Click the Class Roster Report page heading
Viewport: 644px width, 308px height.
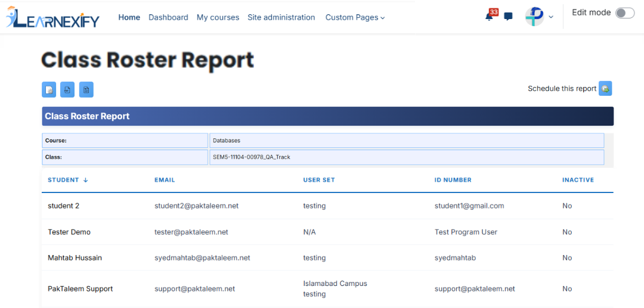point(147,60)
